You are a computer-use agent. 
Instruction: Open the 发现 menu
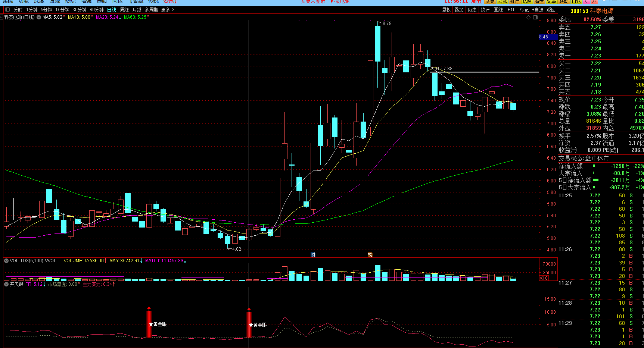pos(55,2)
